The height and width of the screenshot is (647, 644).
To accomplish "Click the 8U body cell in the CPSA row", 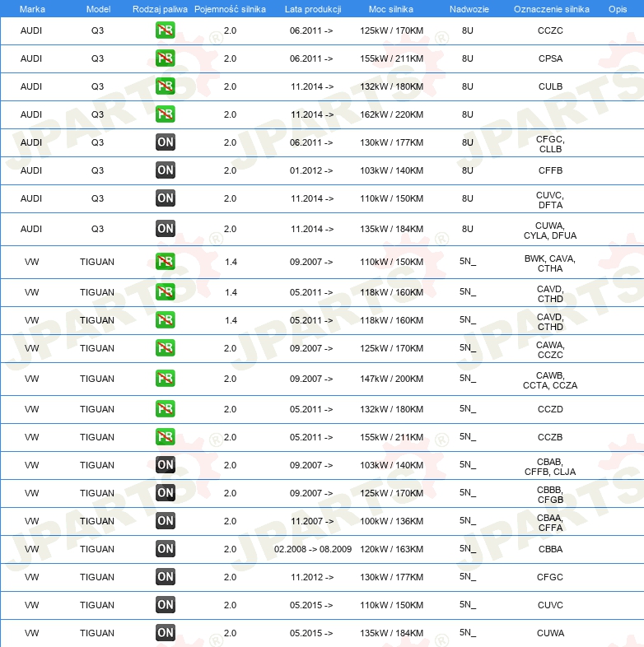I will [467, 58].
